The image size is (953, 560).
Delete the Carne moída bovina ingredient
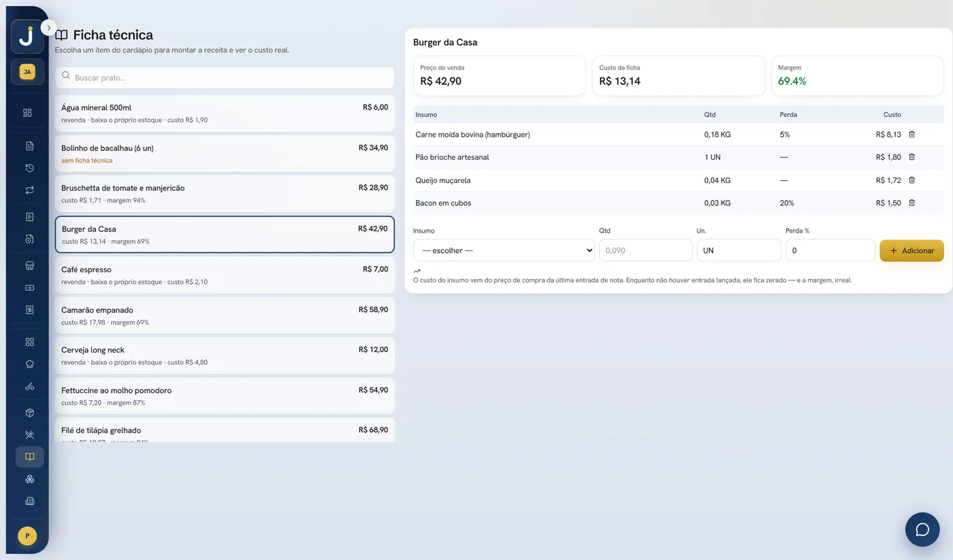tap(912, 135)
